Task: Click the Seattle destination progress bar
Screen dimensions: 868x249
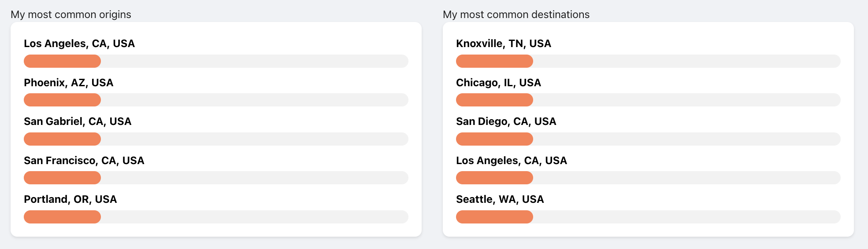Action: [x=648, y=217]
